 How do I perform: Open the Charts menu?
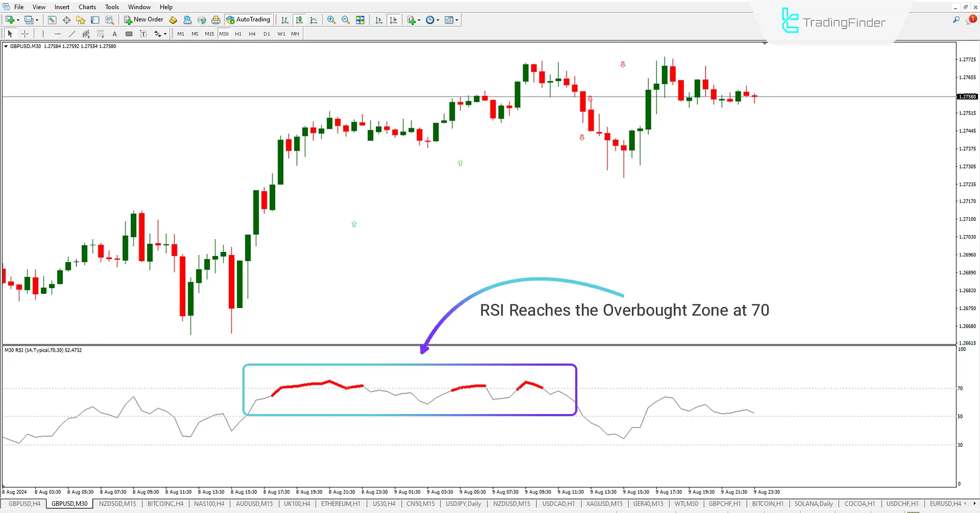tap(87, 7)
